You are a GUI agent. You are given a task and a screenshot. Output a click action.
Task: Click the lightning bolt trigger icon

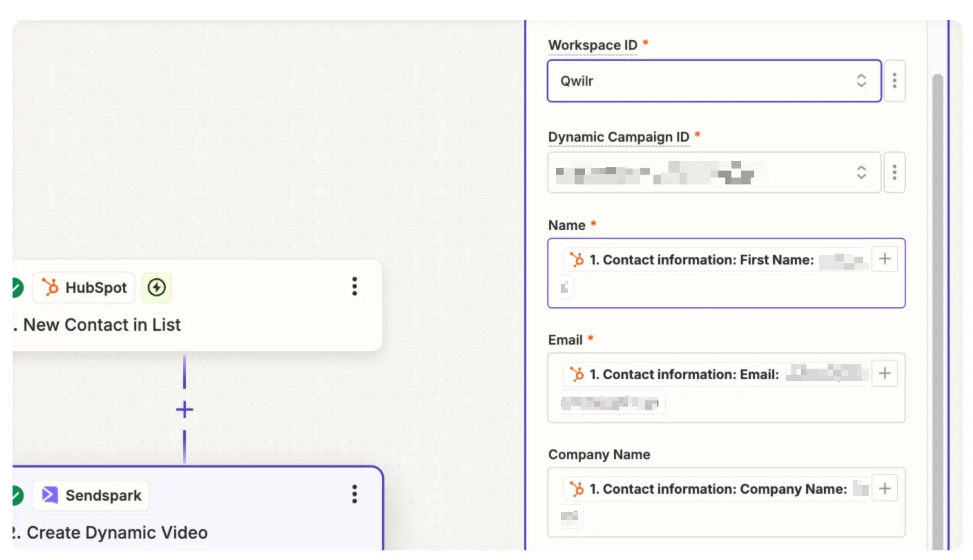(156, 287)
